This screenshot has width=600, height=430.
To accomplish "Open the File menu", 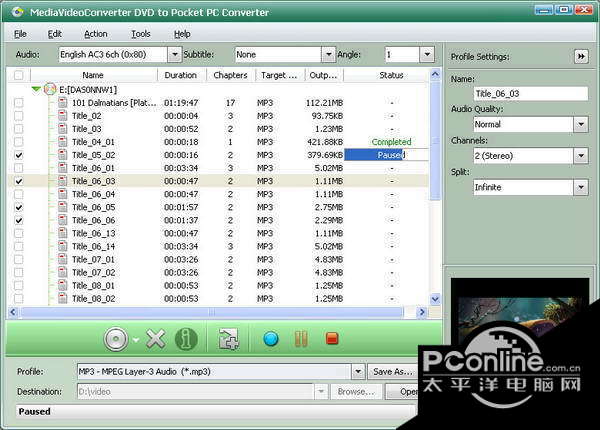I will click(x=20, y=34).
